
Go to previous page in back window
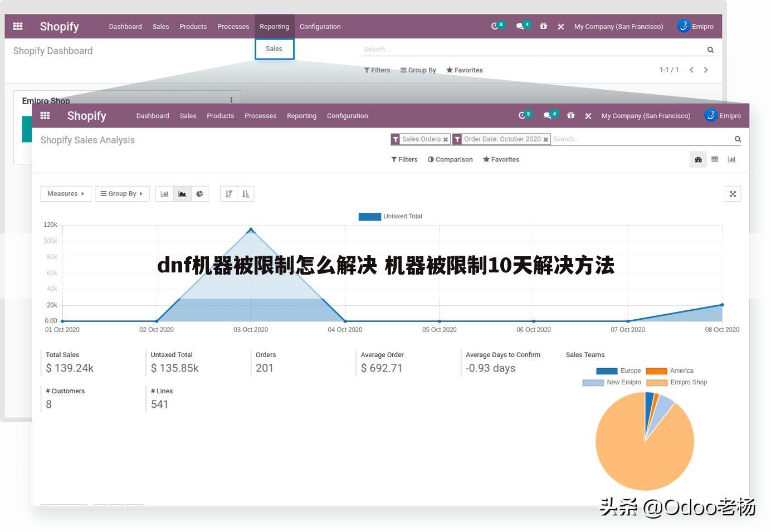pos(691,70)
